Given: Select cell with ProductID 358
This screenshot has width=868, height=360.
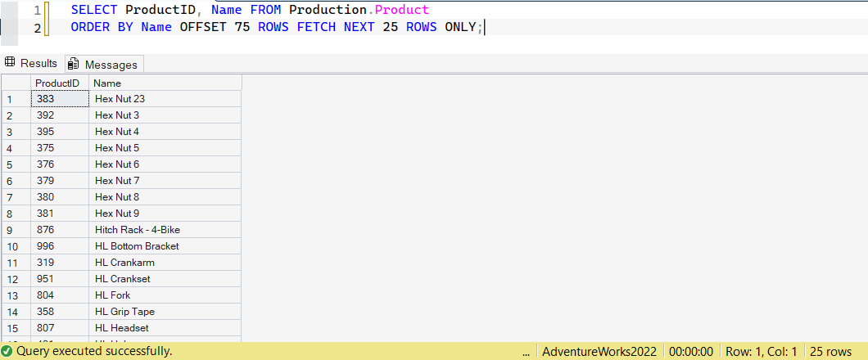Looking at the screenshot, I should tap(60, 312).
